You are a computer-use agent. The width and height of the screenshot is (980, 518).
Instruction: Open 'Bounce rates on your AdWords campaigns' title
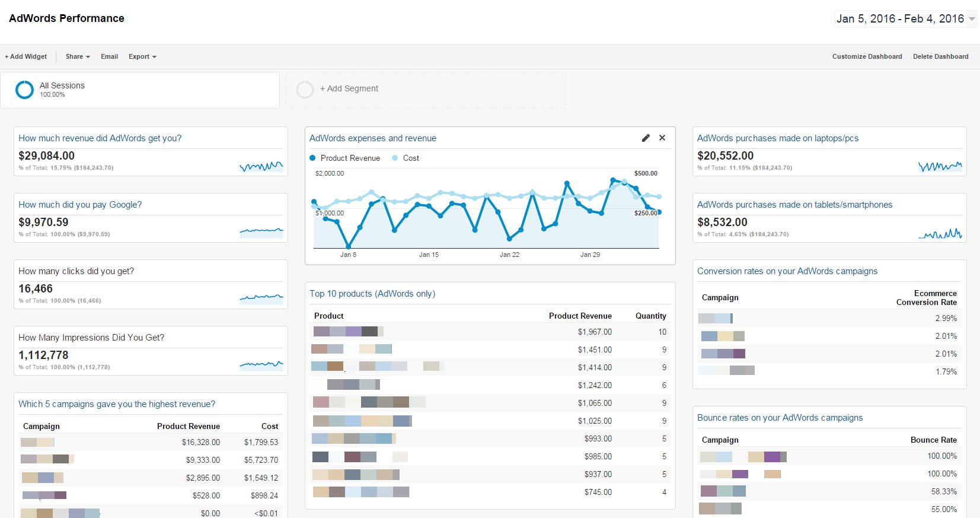(x=780, y=418)
